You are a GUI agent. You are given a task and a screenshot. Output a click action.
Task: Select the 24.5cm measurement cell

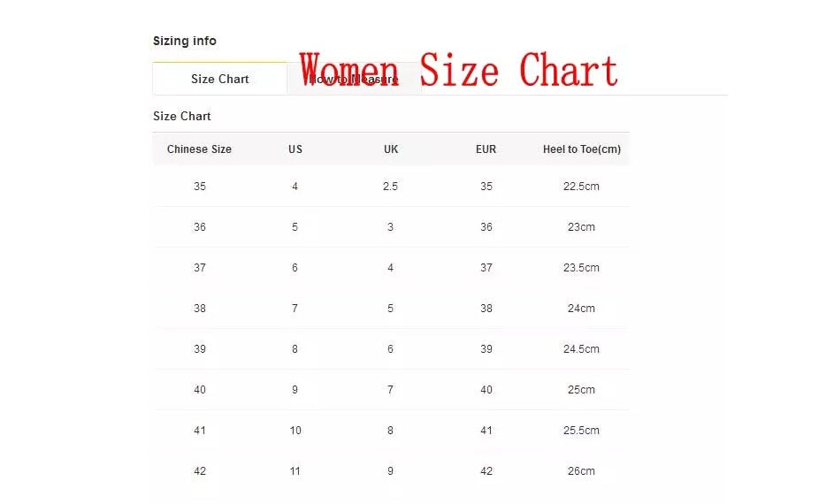pos(581,349)
